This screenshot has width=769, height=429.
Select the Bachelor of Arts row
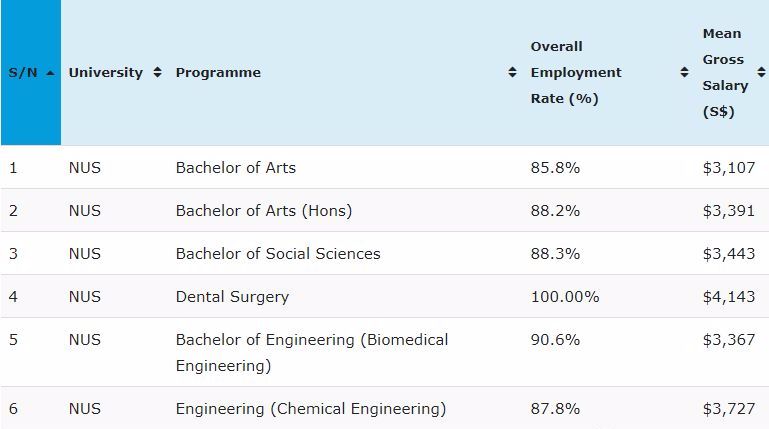(x=235, y=167)
